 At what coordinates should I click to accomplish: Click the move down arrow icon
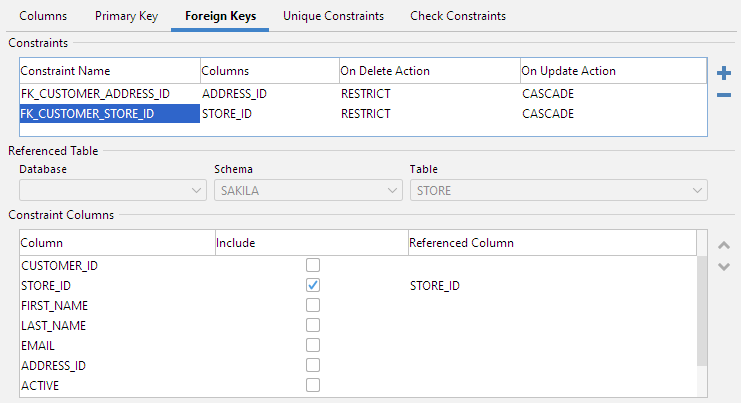(x=724, y=265)
